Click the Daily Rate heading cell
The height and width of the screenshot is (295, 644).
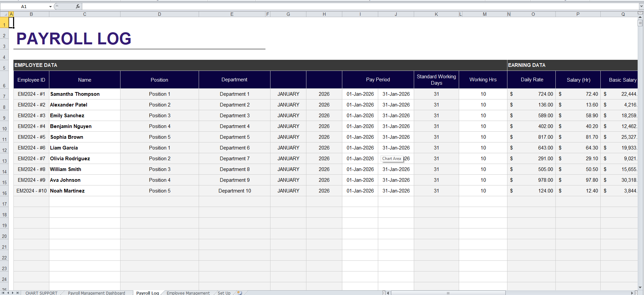click(532, 80)
